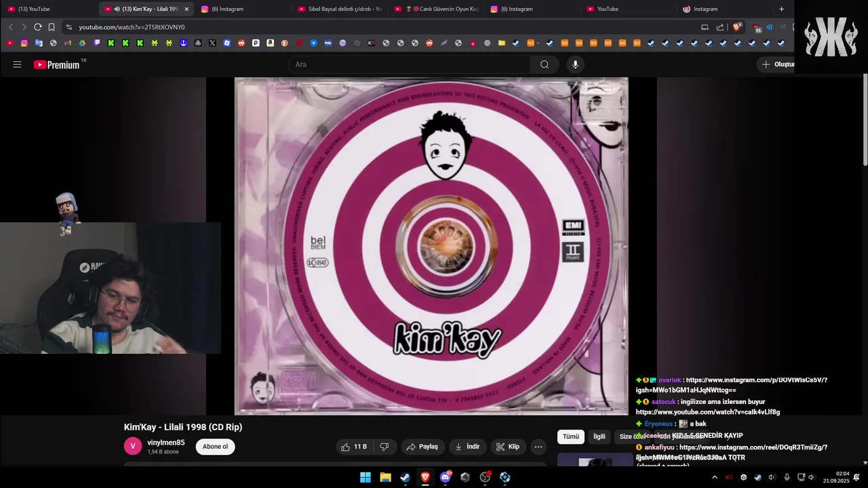Share the video with Paylaş
The height and width of the screenshot is (488, 868).
(422, 447)
